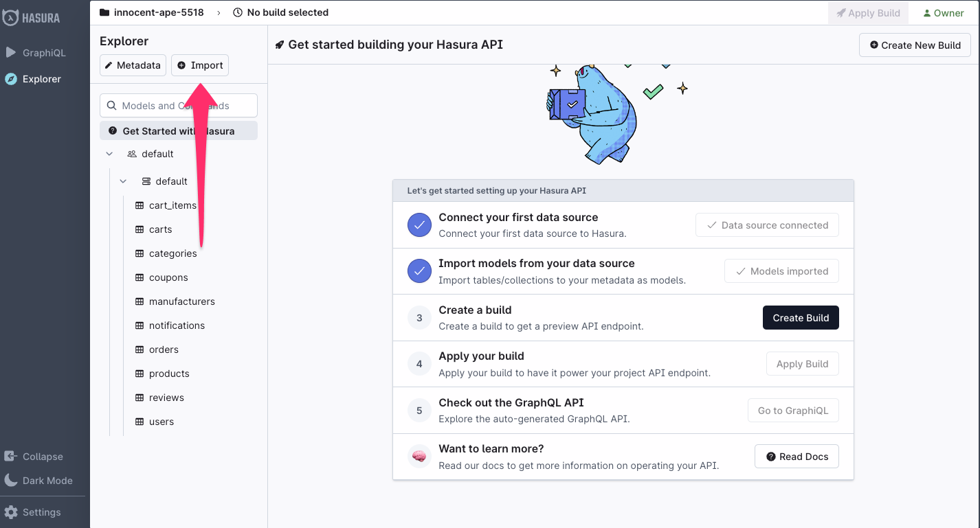Click the categories table icon
Screen dimensions: 980x528
pyautogui.click(x=140, y=253)
